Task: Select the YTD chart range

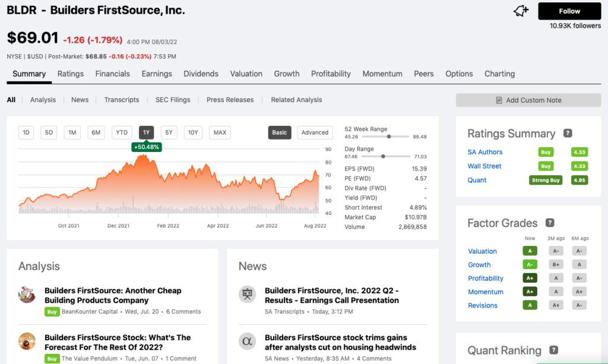Action: coord(122,132)
